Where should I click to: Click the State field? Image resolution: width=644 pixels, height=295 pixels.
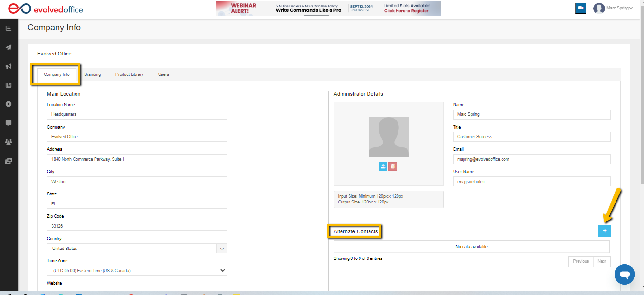(x=137, y=204)
